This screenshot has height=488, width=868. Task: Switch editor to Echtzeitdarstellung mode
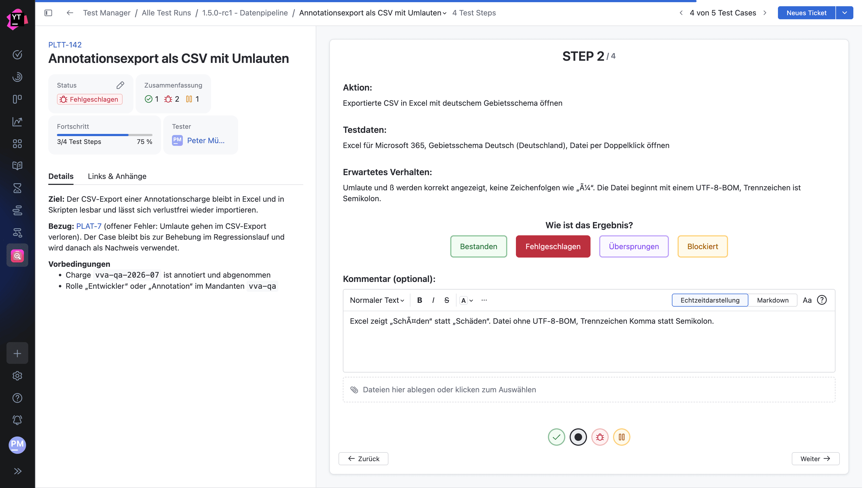point(710,300)
